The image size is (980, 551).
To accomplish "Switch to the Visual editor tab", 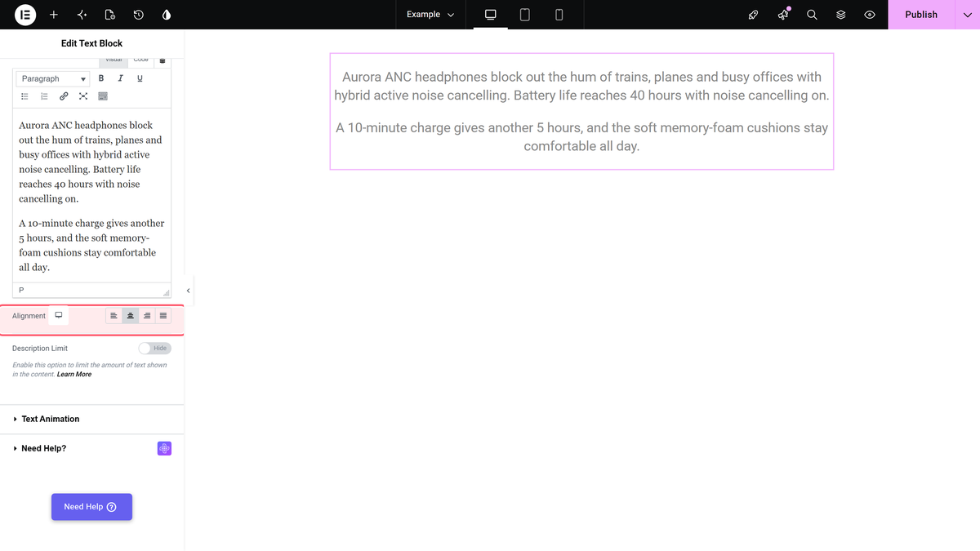I will click(114, 60).
